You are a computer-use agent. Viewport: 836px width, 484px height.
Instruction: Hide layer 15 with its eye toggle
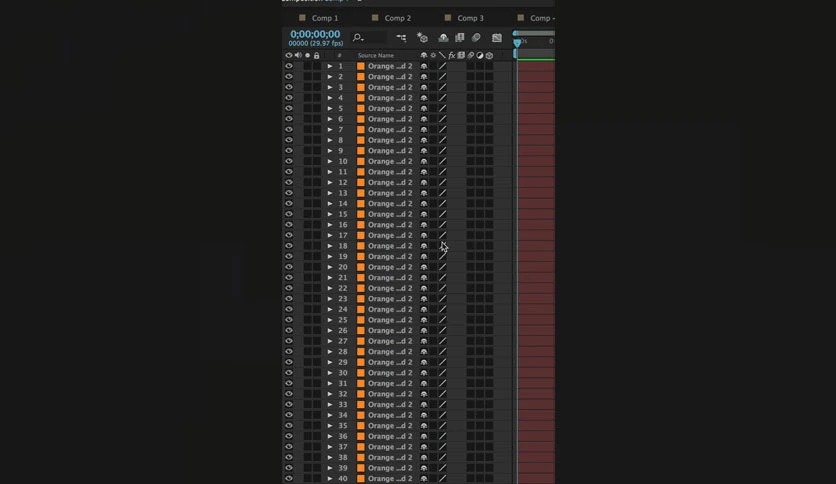[x=288, y=214]
